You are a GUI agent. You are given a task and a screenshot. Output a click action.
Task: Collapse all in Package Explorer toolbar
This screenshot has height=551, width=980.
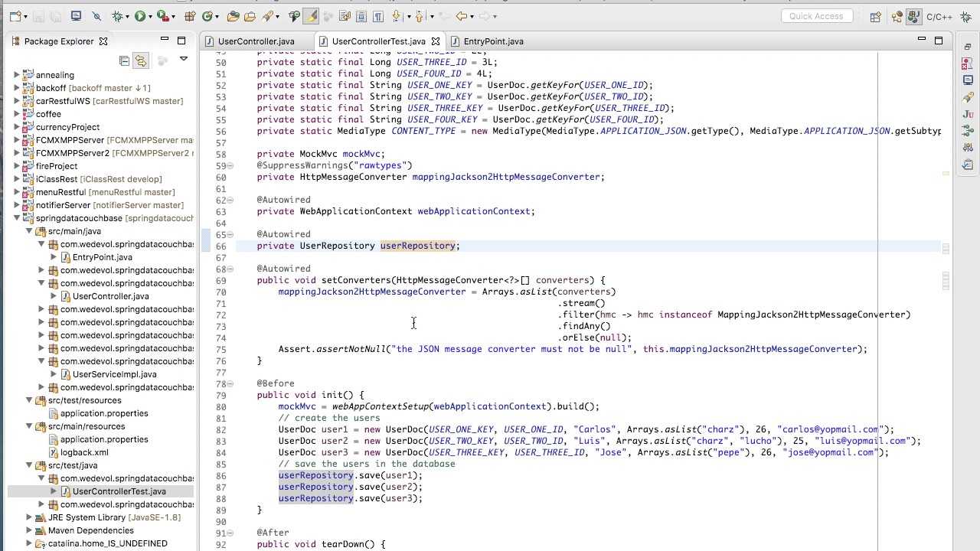point(124,60)
